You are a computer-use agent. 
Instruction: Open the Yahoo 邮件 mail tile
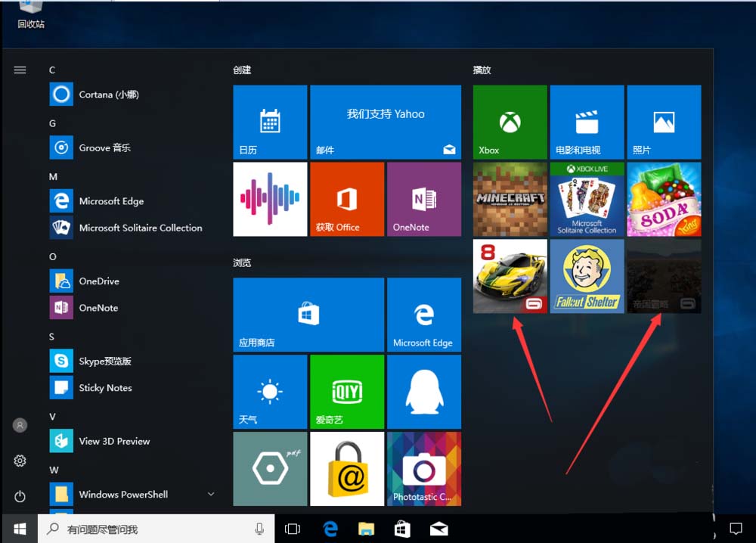pos(386,123)
